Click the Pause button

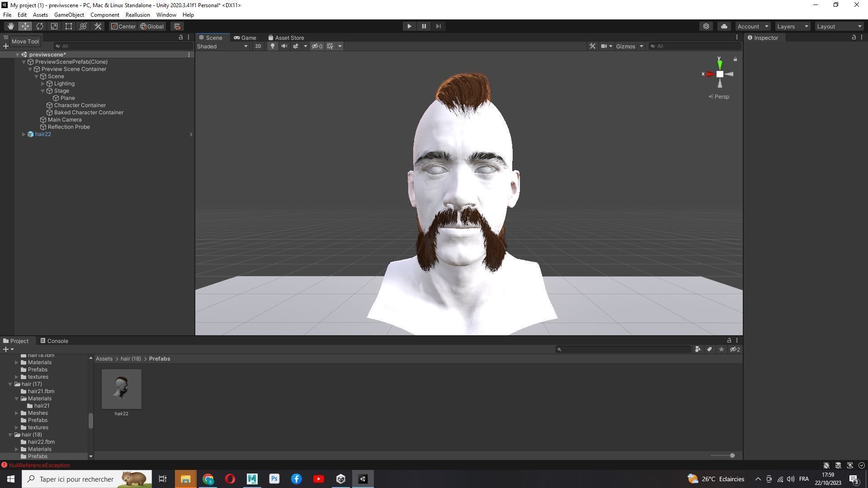[424, 26]
